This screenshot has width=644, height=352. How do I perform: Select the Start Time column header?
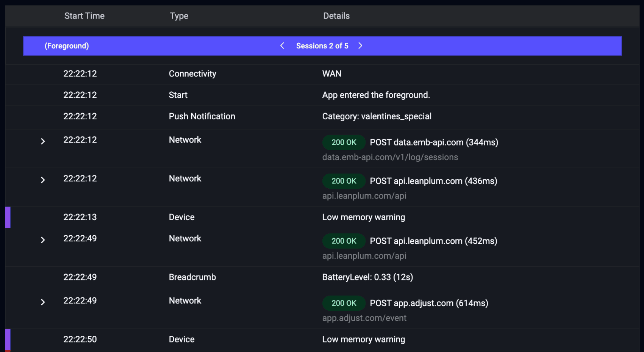pyautogui.click(x=84, y=16)
